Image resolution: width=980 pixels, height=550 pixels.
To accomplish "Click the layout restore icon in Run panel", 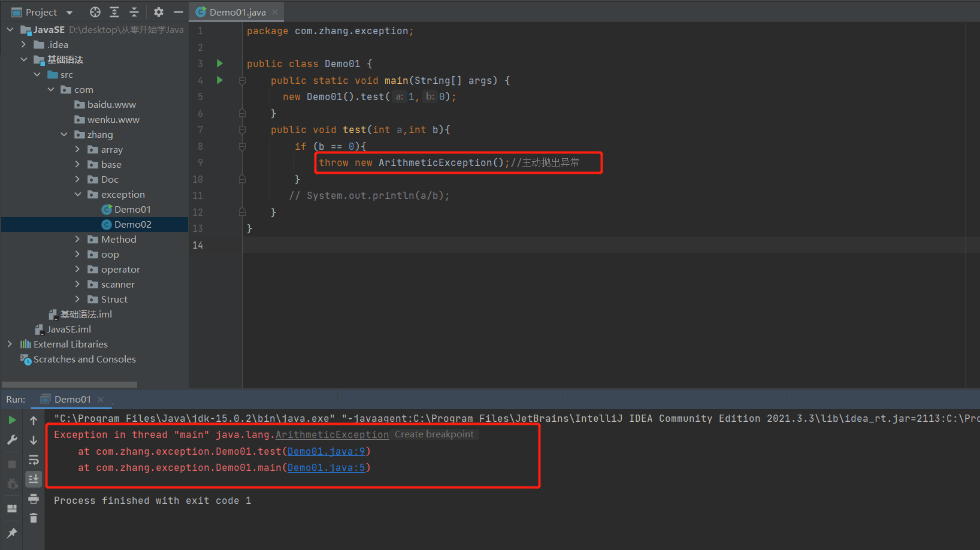I will click(x=12, y=509).
